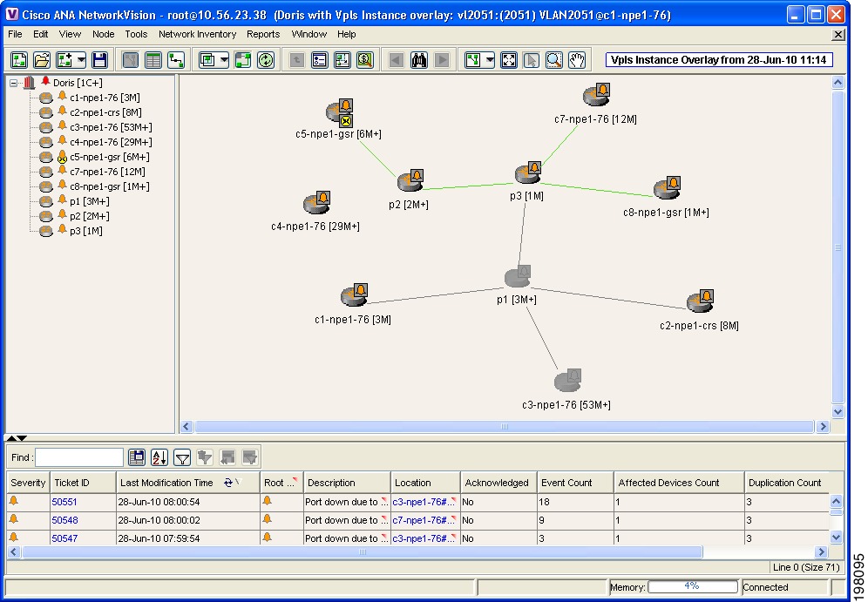This screenshot has width=868, height=602.
Task: Open the Node menu
Action: click(104, 34)
